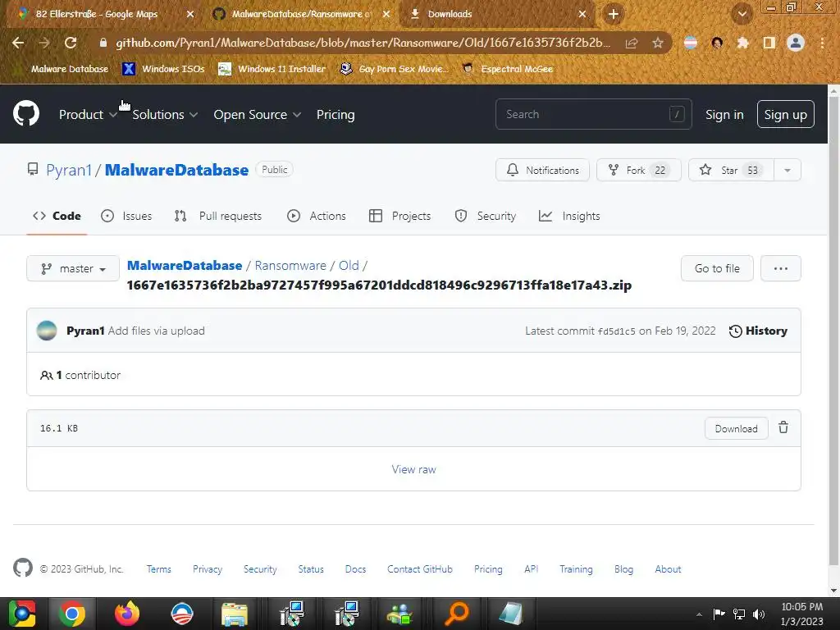Click the Go to file button

[717, 268]
